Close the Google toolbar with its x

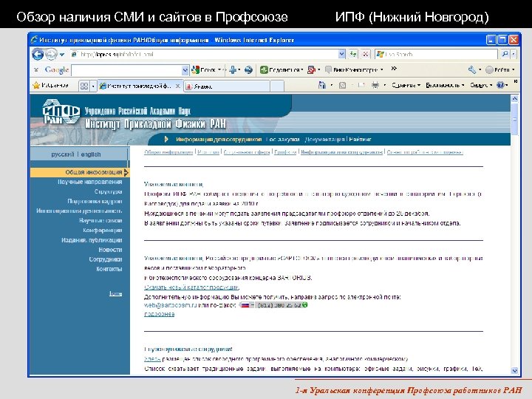(36, 69)
